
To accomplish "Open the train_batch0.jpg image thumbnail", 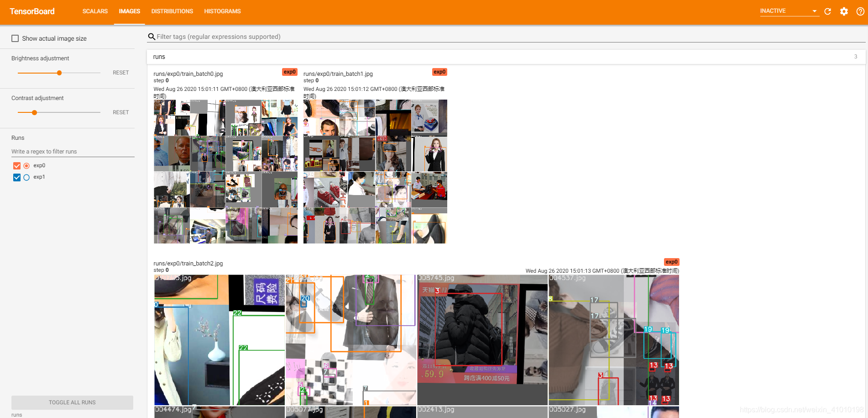I will coord(225,172).
